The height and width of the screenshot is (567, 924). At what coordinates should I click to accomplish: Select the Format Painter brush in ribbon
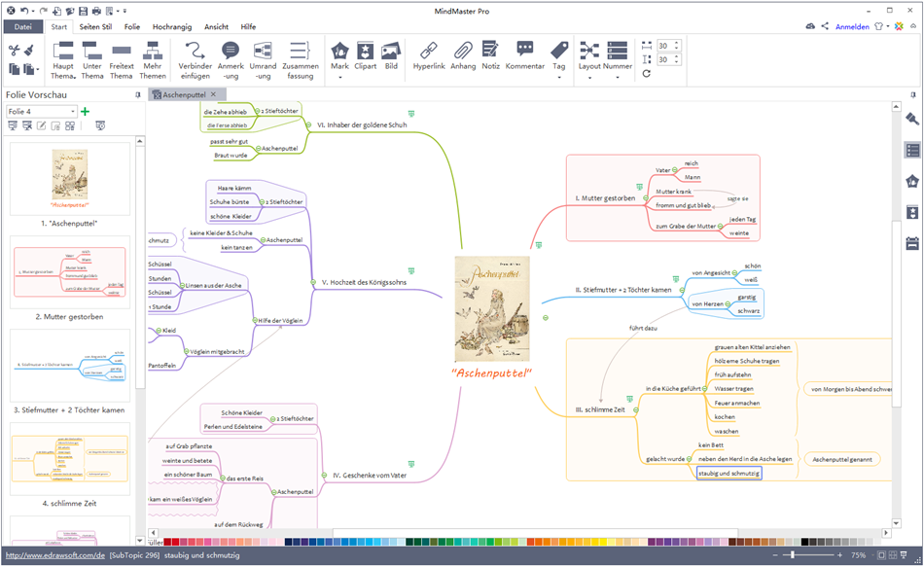(29, 51)
